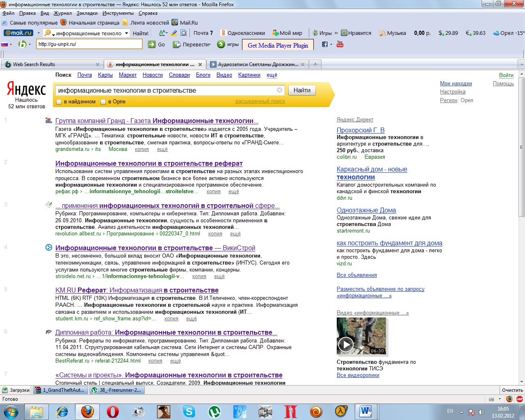The width and height of the screenshot is (525, 420).
Task: Open the Mail.ru logo dropdown arrow
Action: coord(39,33)
